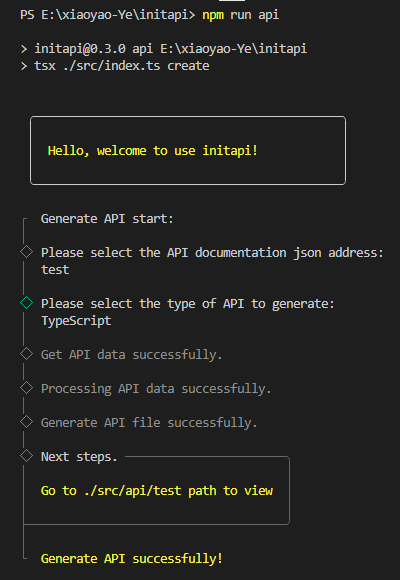
Task: Click the selected TypeScript answer
Action: (x=76, y=320)
